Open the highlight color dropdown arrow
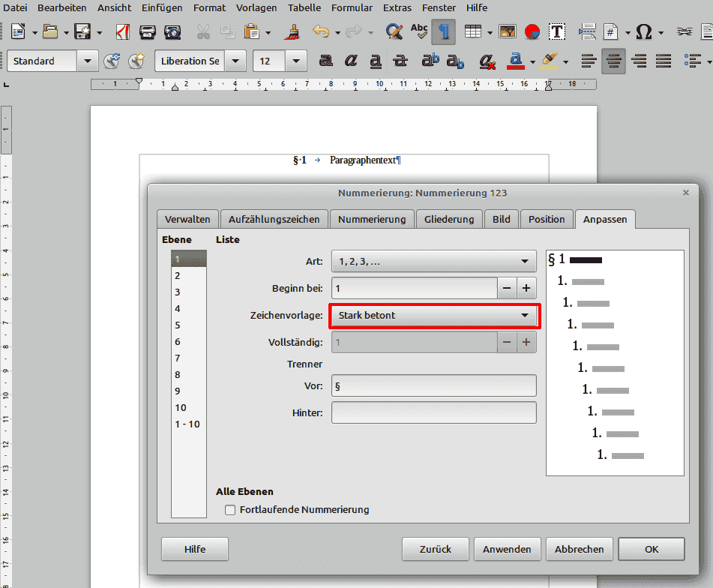The image size is (713, 588). click(x=565, y=61)
